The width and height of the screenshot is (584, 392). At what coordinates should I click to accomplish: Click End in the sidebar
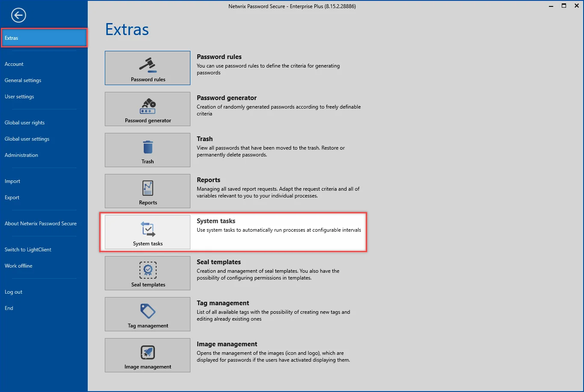point(9,308)
